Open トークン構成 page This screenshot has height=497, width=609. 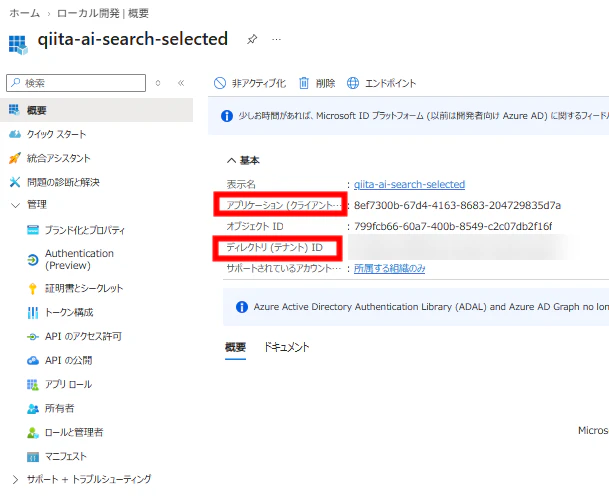click(x=69, y=313)
